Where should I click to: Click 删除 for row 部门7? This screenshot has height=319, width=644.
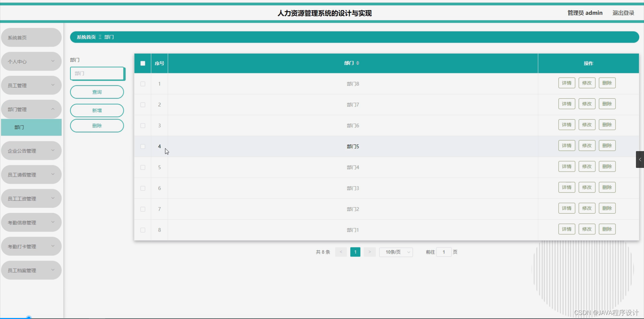[607, 104]
